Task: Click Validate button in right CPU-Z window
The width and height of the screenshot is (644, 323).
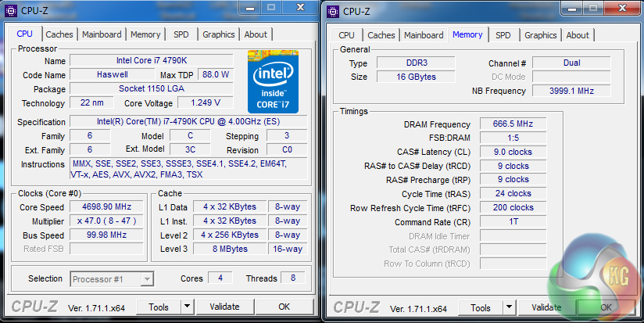Action: pyautogui.click(x=546, y=308)
